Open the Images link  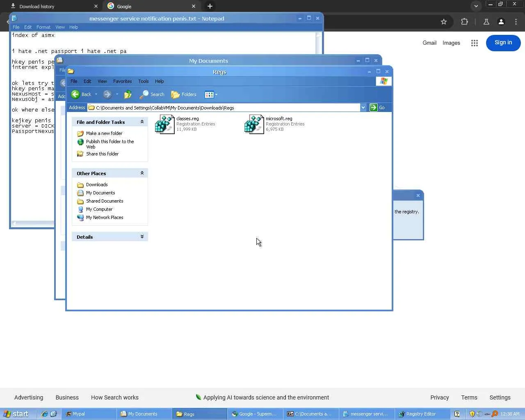coord(451,43)
